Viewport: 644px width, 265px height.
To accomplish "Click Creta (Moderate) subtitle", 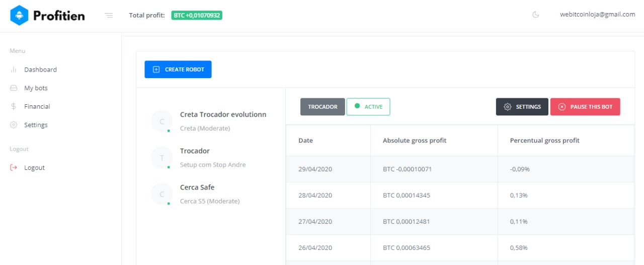I will click(x=205, y=128).
